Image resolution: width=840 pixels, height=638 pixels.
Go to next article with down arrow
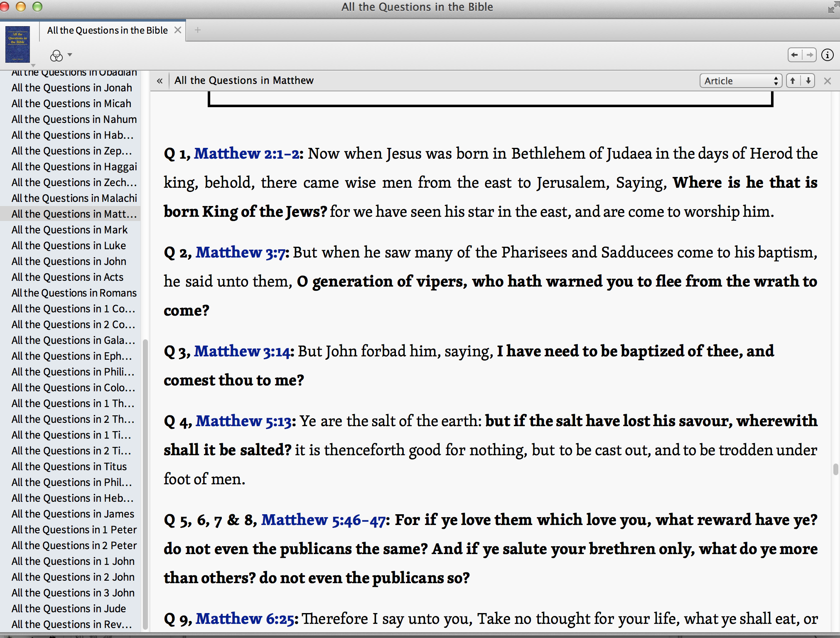pyautogui.click(x=808, y=81)
